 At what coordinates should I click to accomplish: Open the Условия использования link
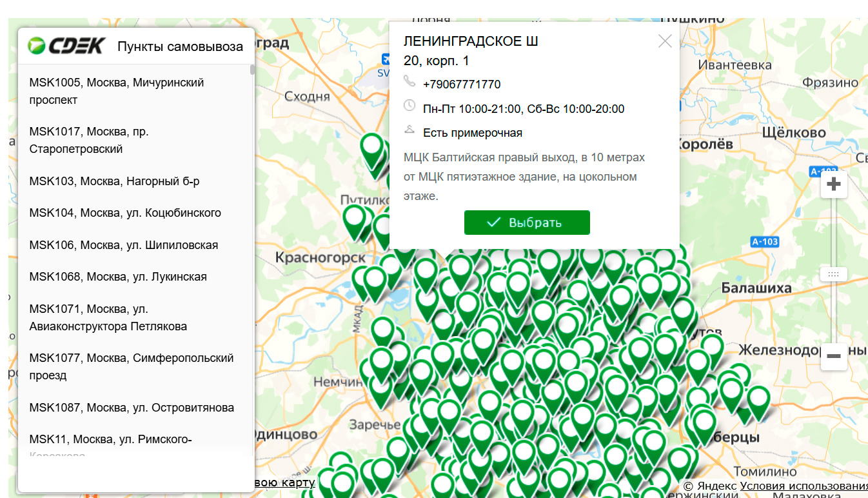pyautogui.click(x=804, y=486)
